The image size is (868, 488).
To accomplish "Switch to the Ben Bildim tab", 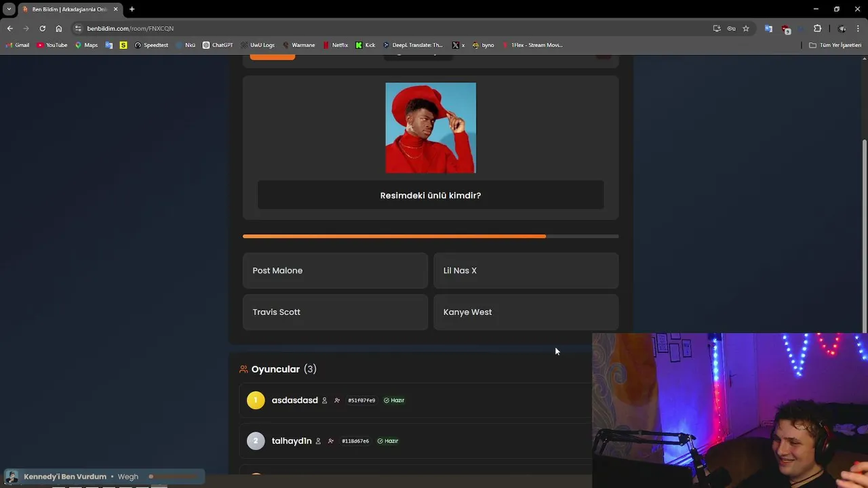I will point(70,9).
